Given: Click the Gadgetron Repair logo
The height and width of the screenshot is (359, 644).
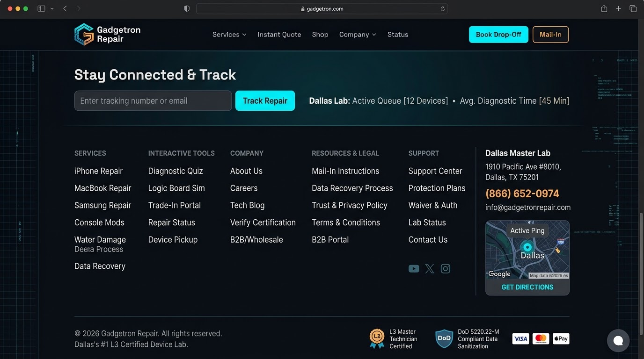Looking at the screenshot, I should [107, 35].
